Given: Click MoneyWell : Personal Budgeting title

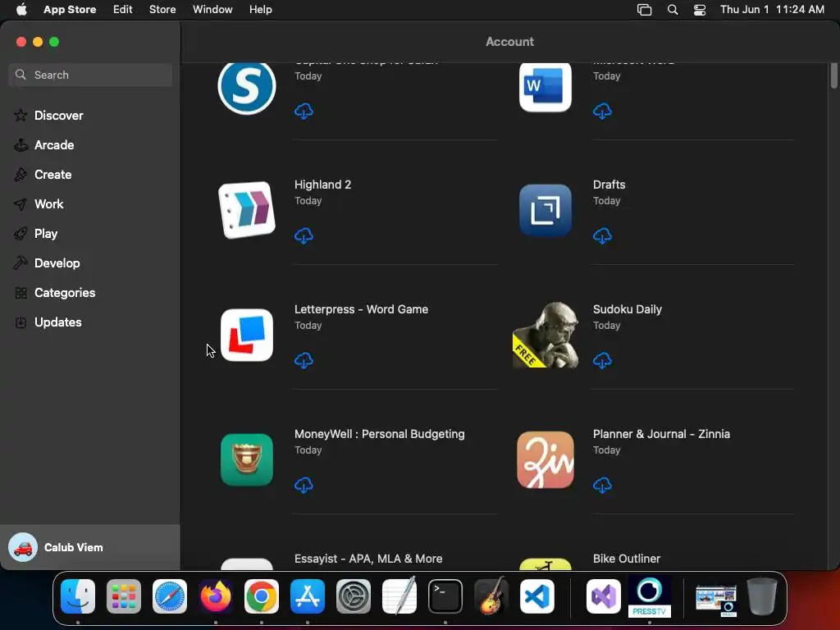Looking at the screenshot, I should coord(379,434).
